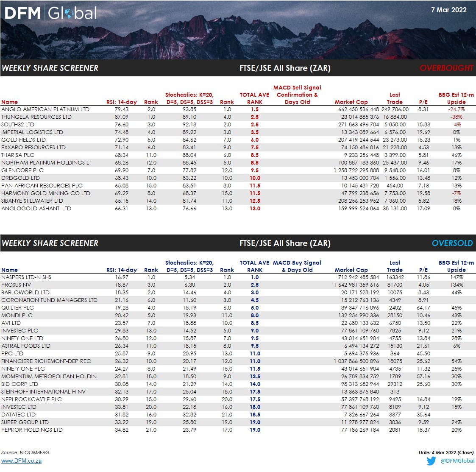Select DATATEC LTD name

click(x=18, y=414)
